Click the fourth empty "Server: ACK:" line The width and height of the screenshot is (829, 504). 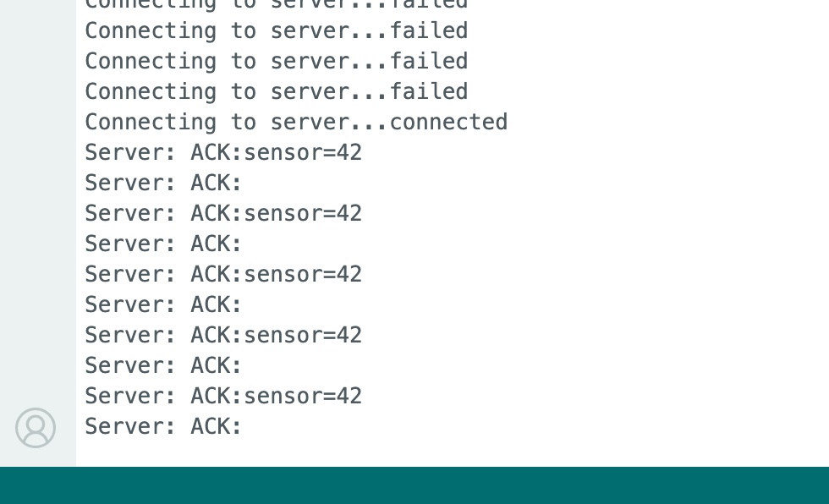[163, 365]
